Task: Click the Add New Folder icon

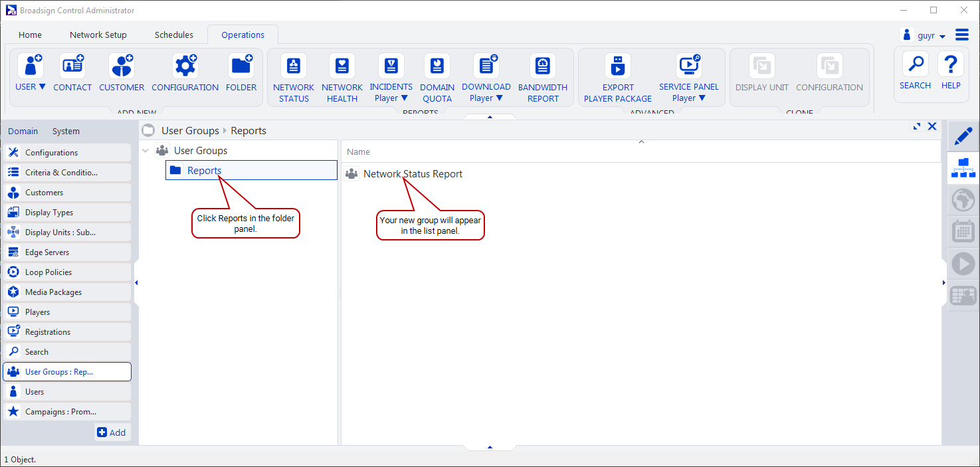Action: pyautogui.click(x=241, y=66)
